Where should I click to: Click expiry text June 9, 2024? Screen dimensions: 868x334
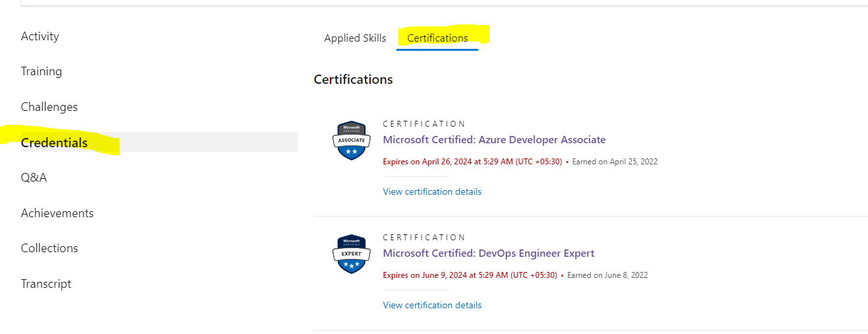pos(470,275)
